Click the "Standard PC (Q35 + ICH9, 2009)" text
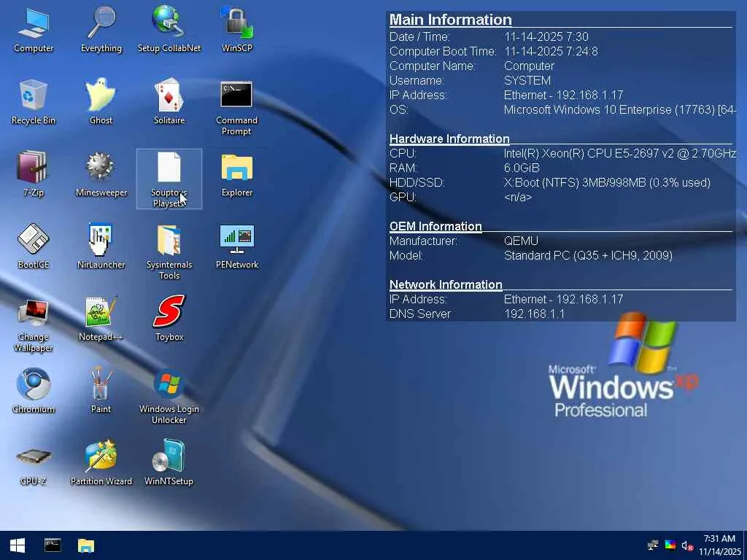Image resolution: width=747 pixels, height=560 pixels. [589, 256]
